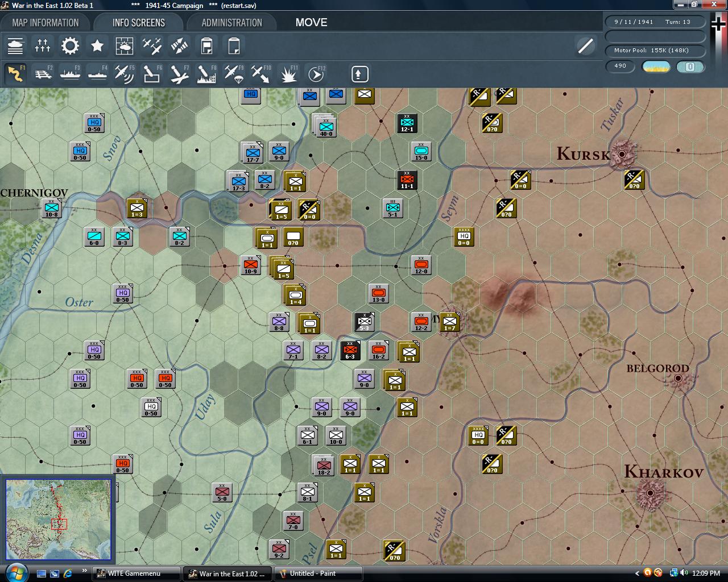Select the 8-8 purple infantry unit

pyautogui.click(x=279, y=322)
